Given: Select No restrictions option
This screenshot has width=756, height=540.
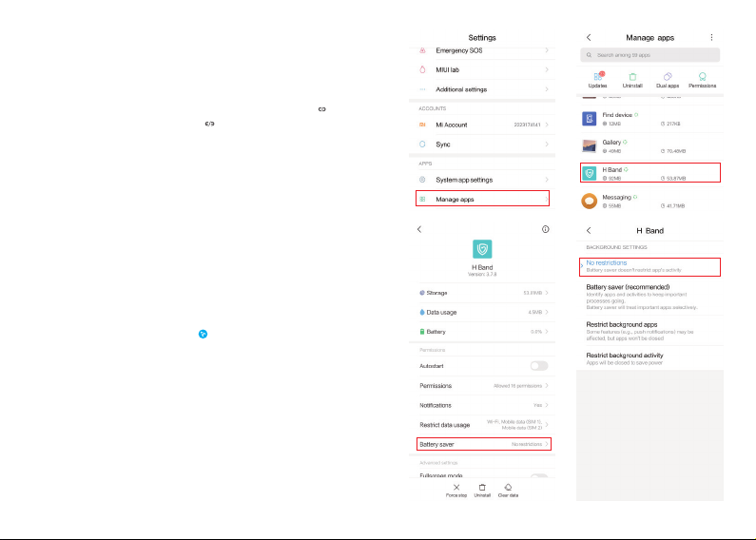Looking at the screenshot, I should coord(649,266).
